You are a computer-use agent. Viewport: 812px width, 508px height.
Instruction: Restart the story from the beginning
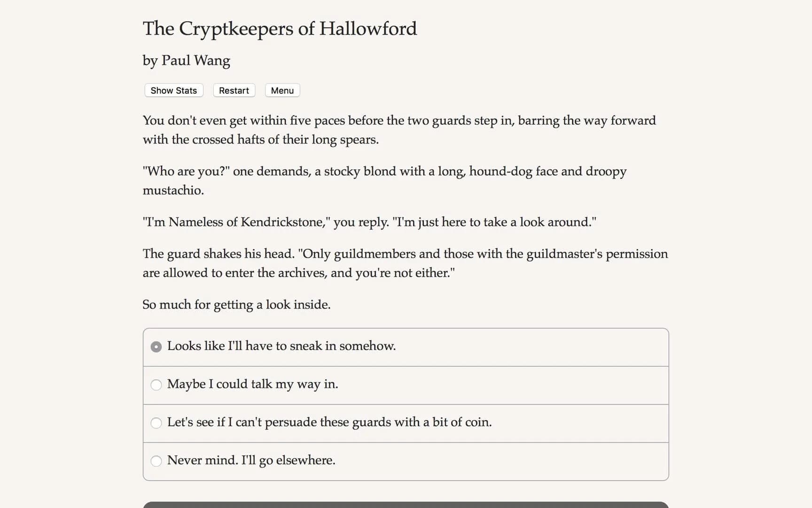pos(234,90)
